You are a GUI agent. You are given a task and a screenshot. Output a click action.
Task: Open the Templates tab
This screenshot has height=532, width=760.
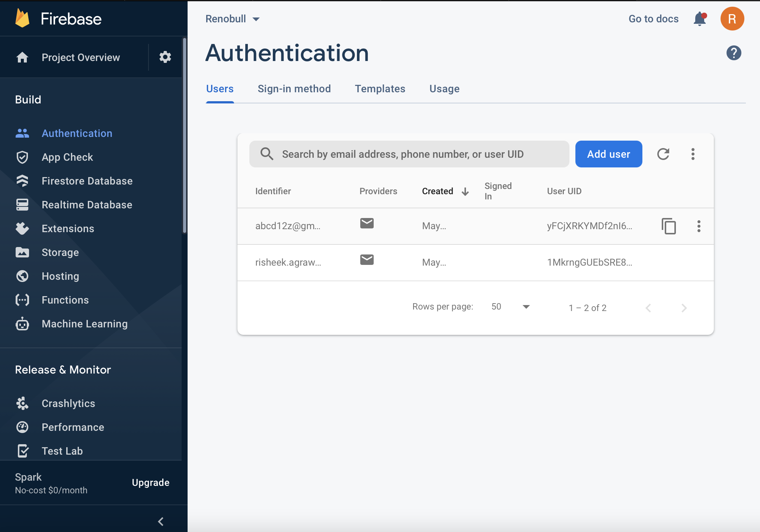pos(380,89)
